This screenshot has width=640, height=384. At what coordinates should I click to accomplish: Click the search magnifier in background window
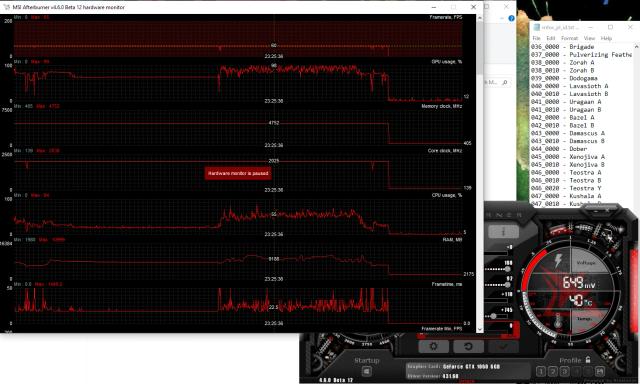(x=505, y=82)
